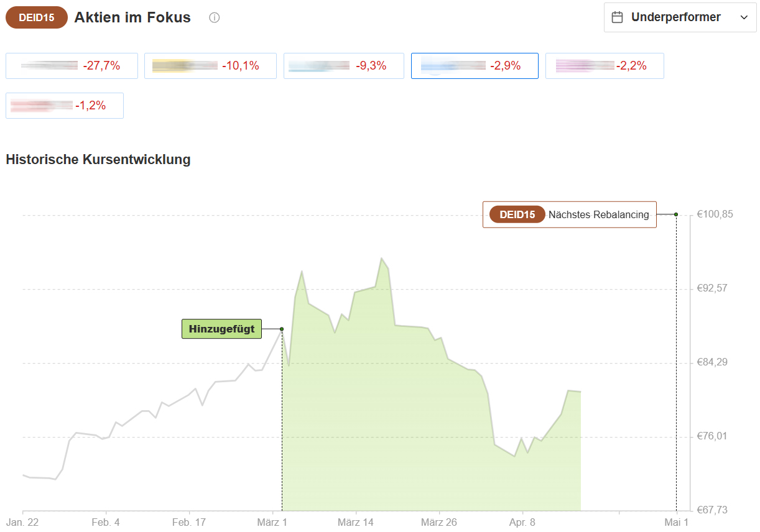The height and width of the screenshot is (532, 760).
Task: Click the Apr. 8 date axis label
Action: tap(522, 523)
